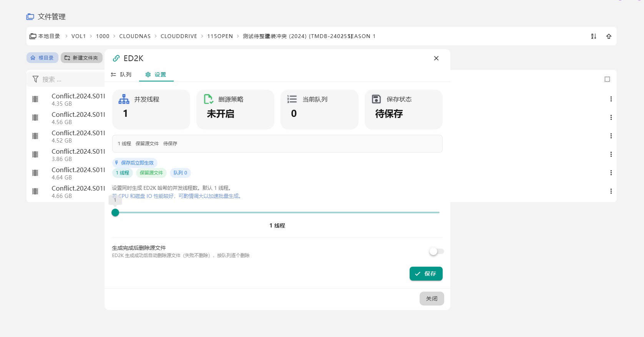Click the 队列 0 chip
The width and height of the screenshot is (644, 337).
[x=180, y=173]
